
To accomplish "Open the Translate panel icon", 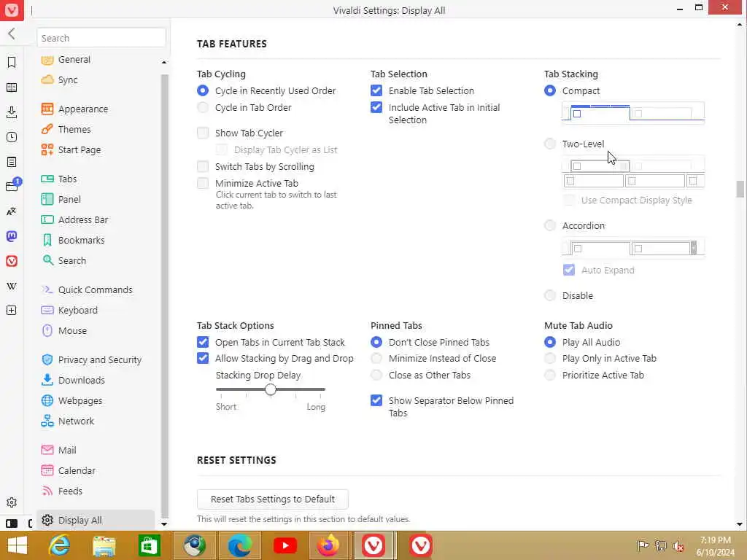I will [12, 211].
